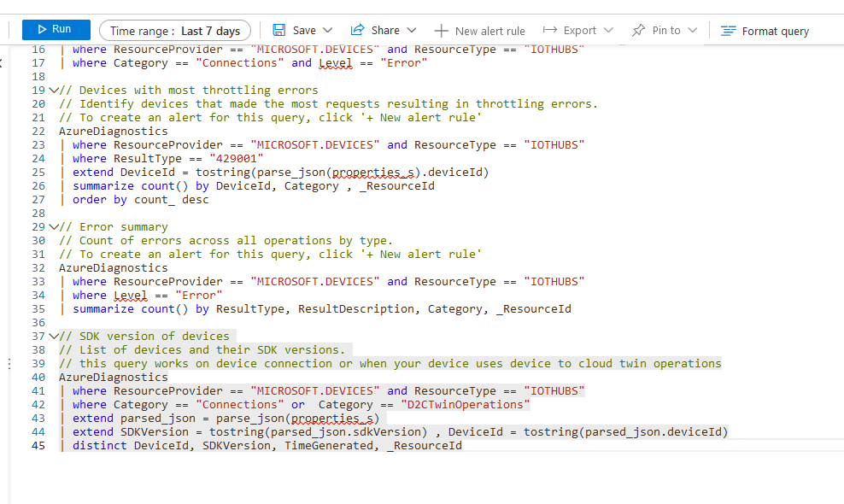
Task: Click AzureDiagnostics on line 40
Action: [x=114, y=377]
